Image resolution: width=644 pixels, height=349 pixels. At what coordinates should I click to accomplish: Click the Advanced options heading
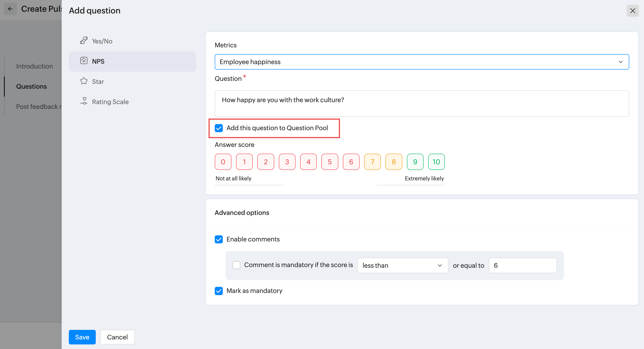242,213
